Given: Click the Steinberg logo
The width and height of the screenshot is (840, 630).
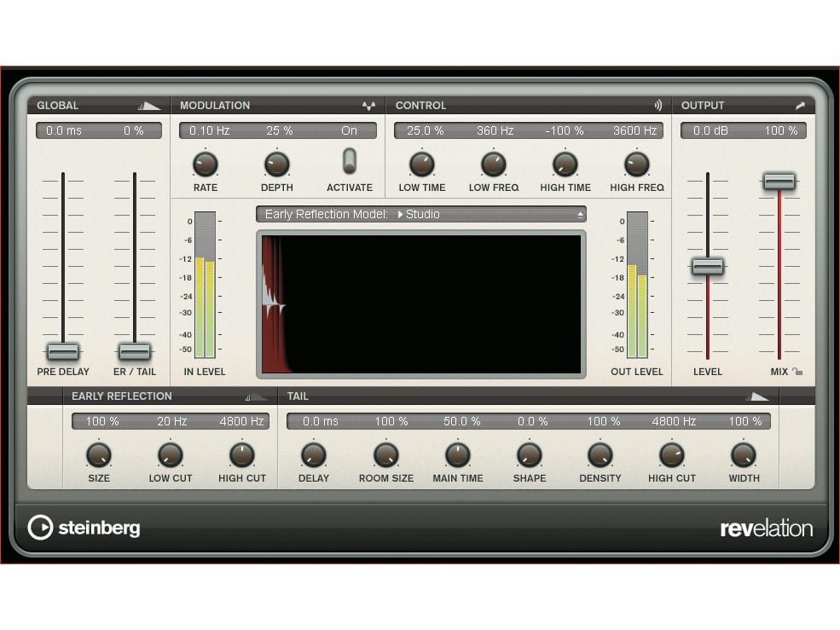Looking at the screenshot, I should click(x=84, y=528).
